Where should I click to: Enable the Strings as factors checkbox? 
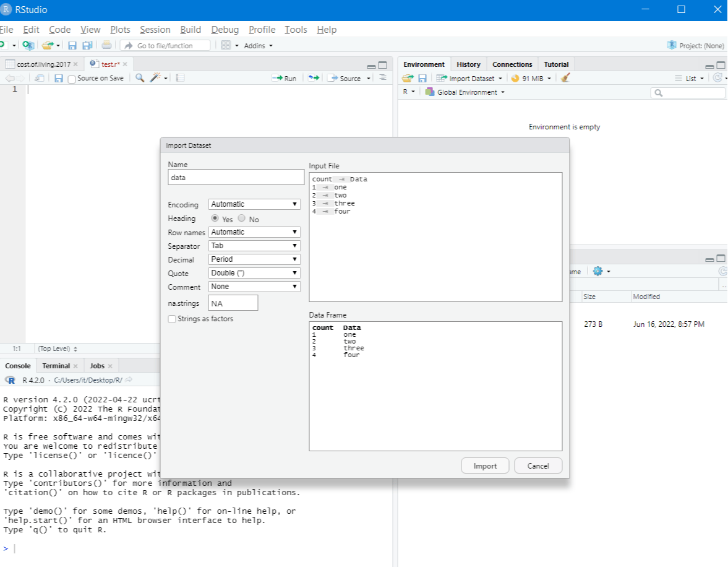171,319
